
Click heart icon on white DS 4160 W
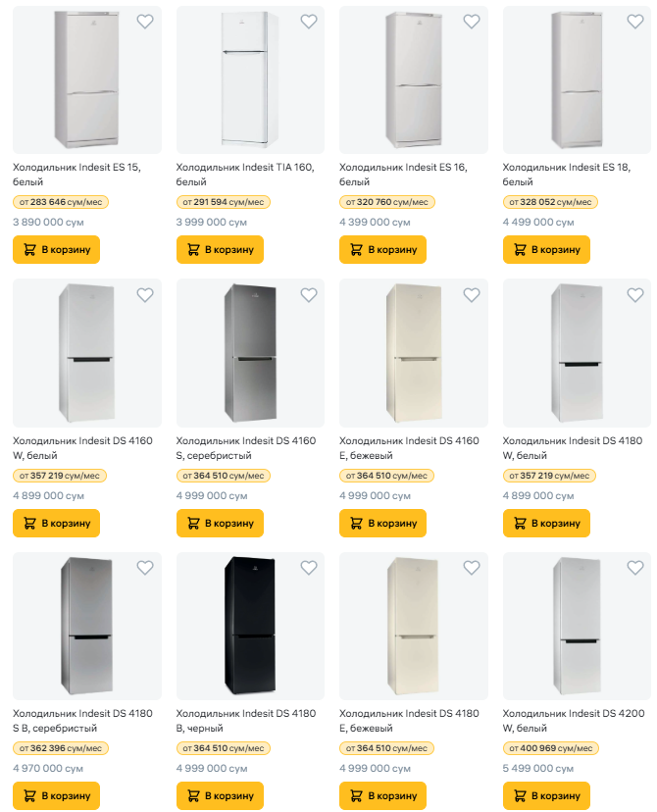[x=145, y=295]
